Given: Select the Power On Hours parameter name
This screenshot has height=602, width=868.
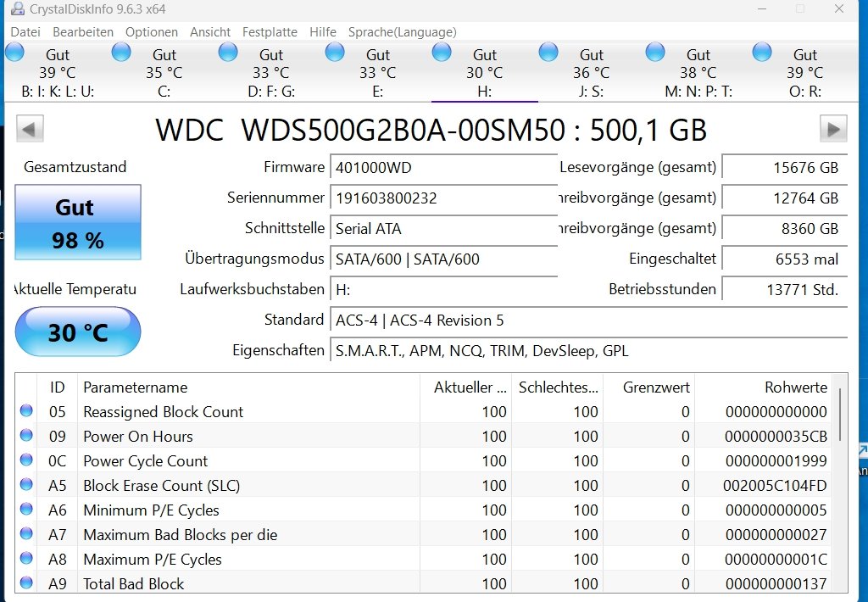Looking at the screenshot, I should 138,437.
